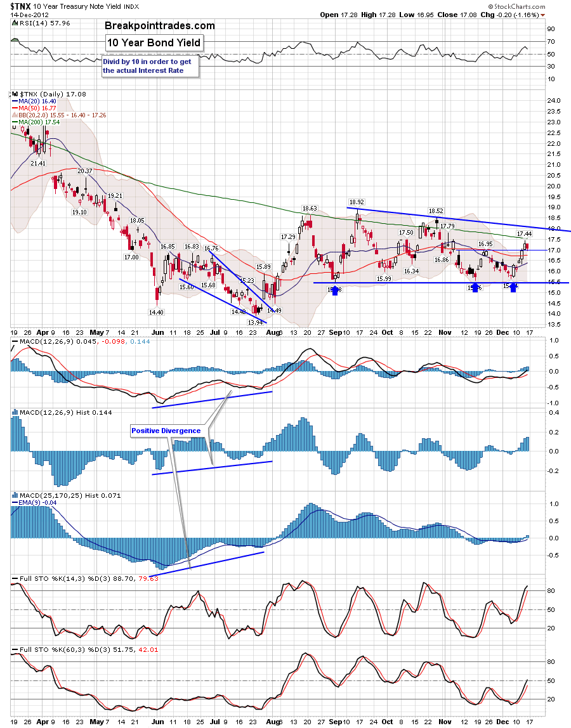
Task: Click the histogram icon next to MACD(25,170,25) Hist
Action: pyautogui.click(x=15, y=495)
